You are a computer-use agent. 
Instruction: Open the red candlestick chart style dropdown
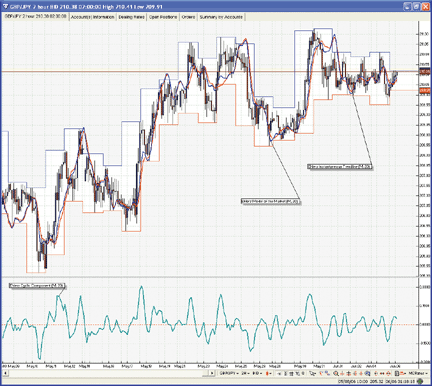click(x=268, y=373)
